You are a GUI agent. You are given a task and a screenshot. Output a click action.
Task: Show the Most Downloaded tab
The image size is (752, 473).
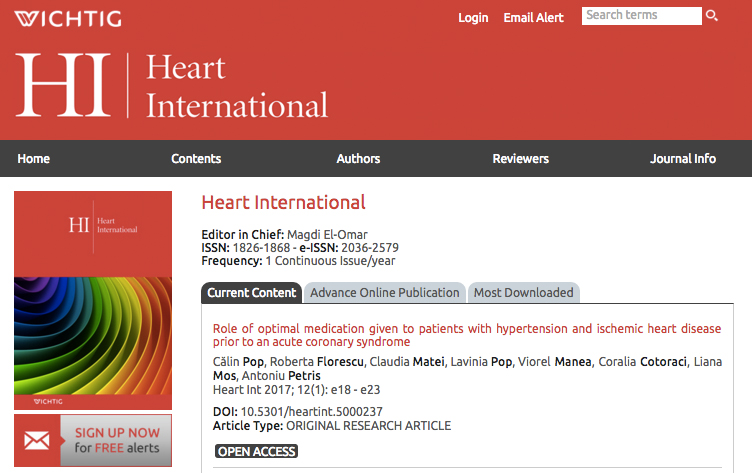tap(523, 293)
